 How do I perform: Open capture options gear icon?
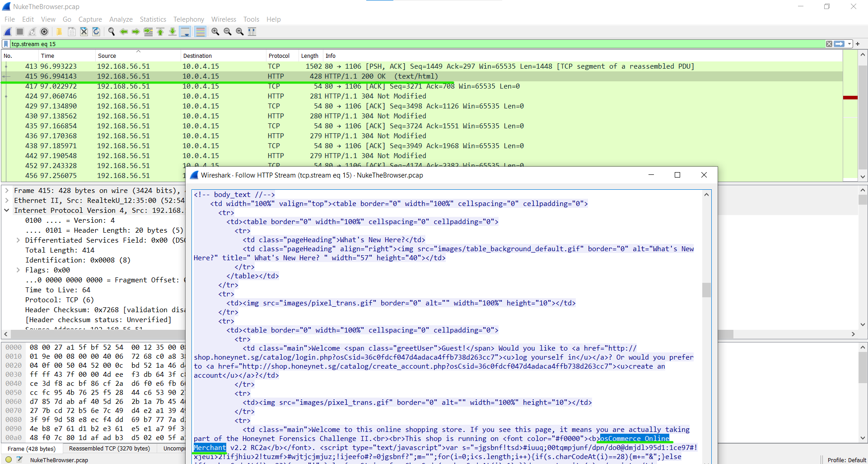point(44,32)
